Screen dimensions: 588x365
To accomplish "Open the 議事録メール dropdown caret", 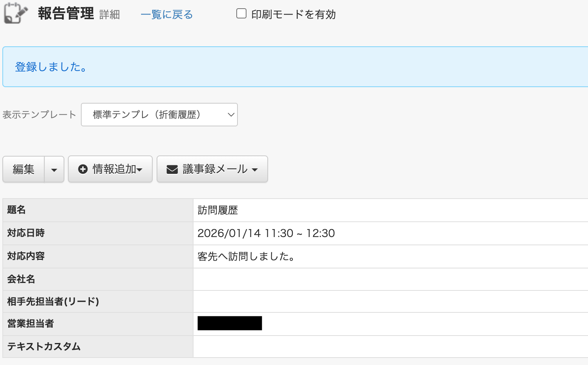I will click(255, 170).
